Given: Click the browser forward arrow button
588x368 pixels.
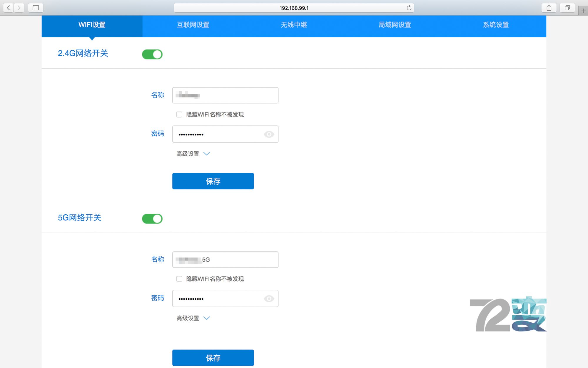Looking at the screenshot, I should (x=19, y=8).
